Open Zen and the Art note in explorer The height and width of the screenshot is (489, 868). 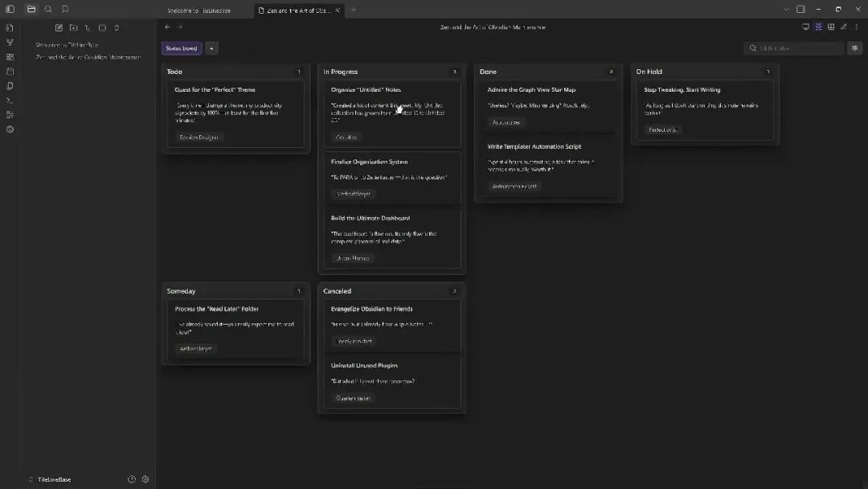point(88,57)
